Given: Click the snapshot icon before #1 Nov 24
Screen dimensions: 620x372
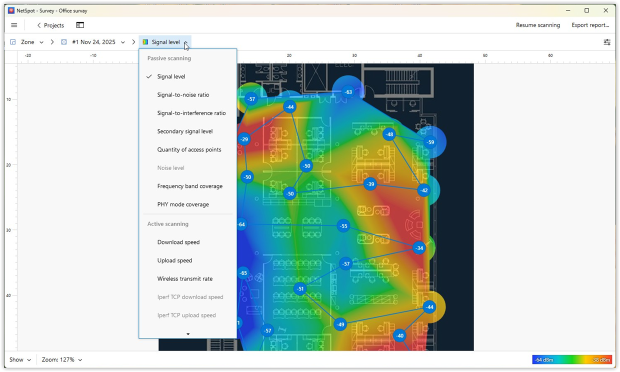Looking at the screenshot, I should click(x=64, y=42).
